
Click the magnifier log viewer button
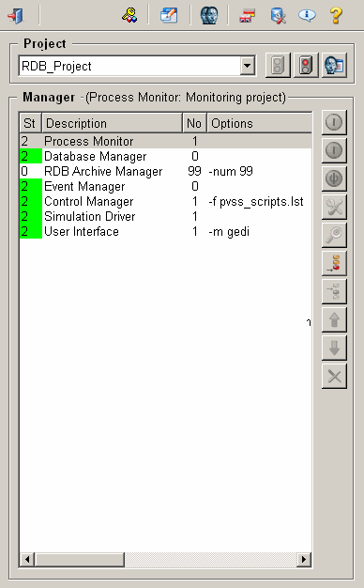(334, 235)
